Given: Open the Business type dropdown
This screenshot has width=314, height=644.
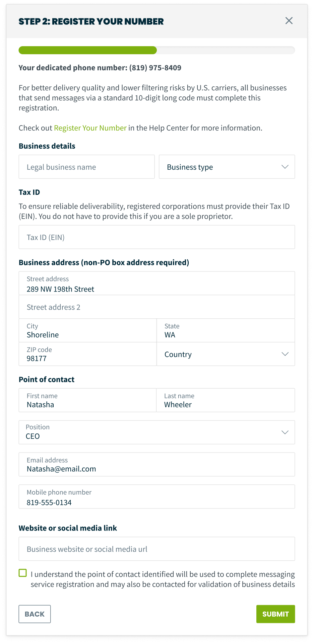Looking at the screenshot, I should (227, 167).
